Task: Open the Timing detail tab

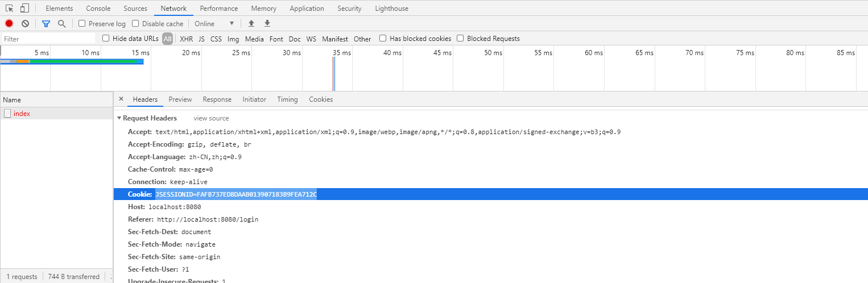Action: pyautogui.click(x=287, y=99)
